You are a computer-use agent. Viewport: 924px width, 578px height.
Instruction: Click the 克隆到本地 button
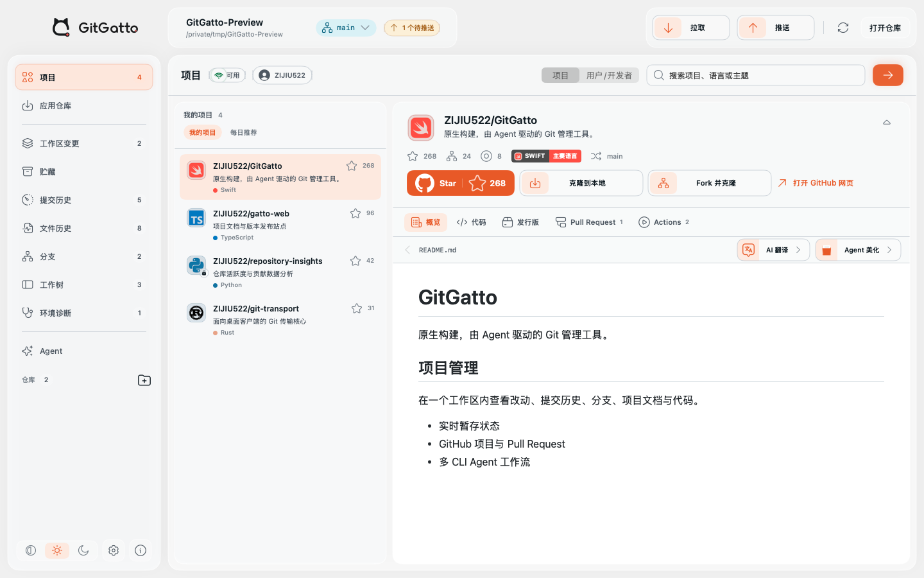(x=581, y=183)
